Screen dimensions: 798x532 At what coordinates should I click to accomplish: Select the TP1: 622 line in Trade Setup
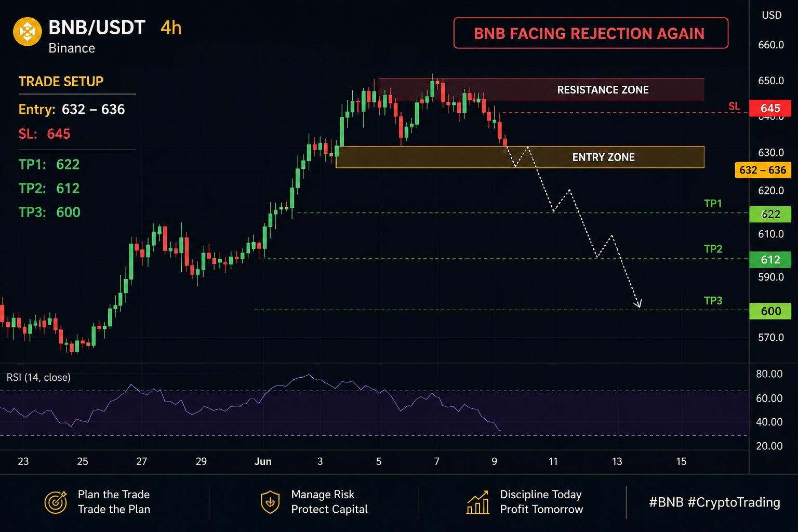click(x=49, y=165)
